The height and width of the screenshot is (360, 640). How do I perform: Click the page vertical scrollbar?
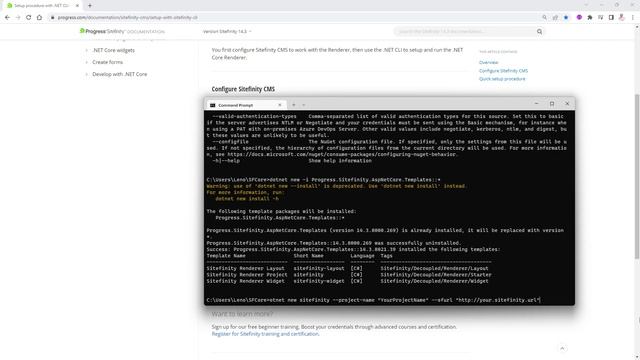[x=637, y=176]
